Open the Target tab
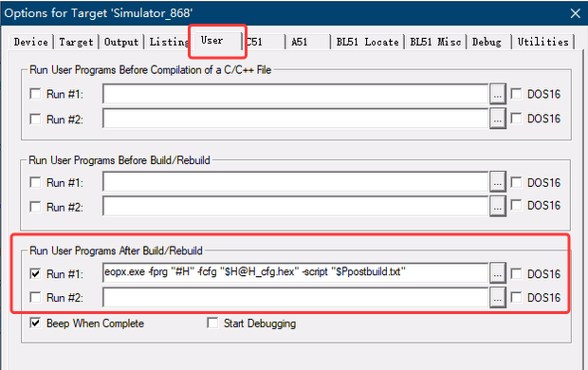This screenshot has height=370, width=588. tap(76, 42)
